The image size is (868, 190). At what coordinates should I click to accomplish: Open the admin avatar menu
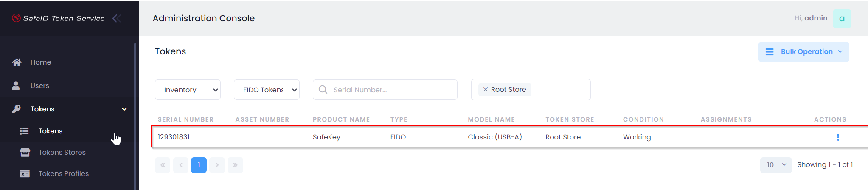[x=842, y=18]
